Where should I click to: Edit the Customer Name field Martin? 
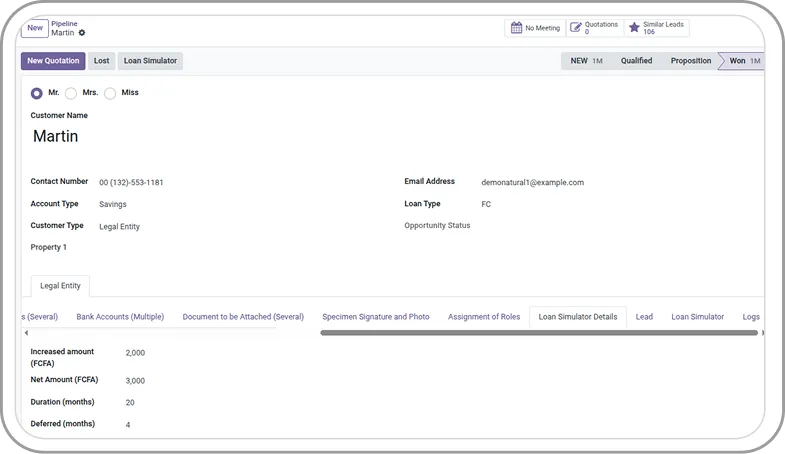pos(55,136)
